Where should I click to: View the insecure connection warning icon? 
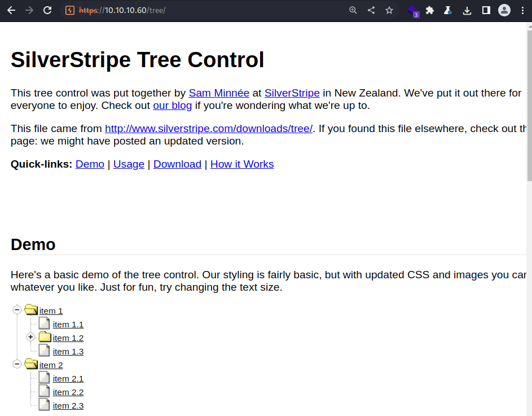(x=70, y=10)
